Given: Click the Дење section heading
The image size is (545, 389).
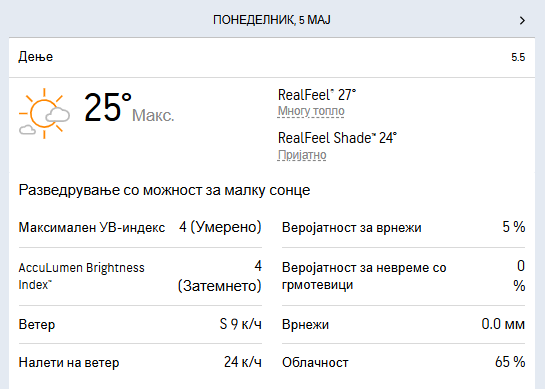Looking at the screenshot, I should pyautogui.click(x=36, y=57).
